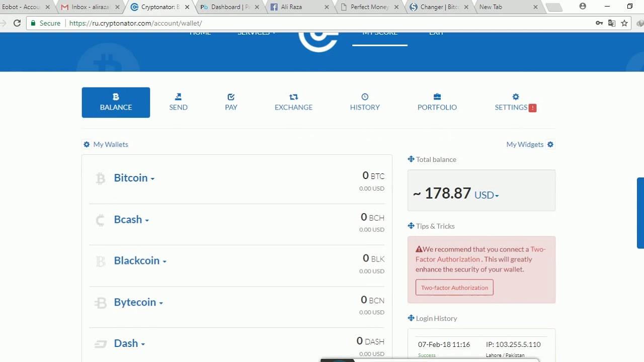Open the Exchange tab
The width and height of the screenshot is (644, 362).
tap(293, 103)
